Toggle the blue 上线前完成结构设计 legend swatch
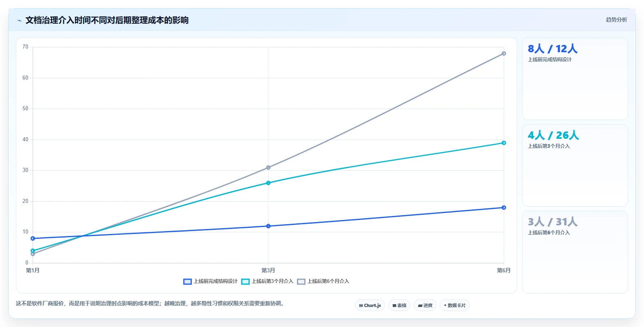 pos(187,282)
